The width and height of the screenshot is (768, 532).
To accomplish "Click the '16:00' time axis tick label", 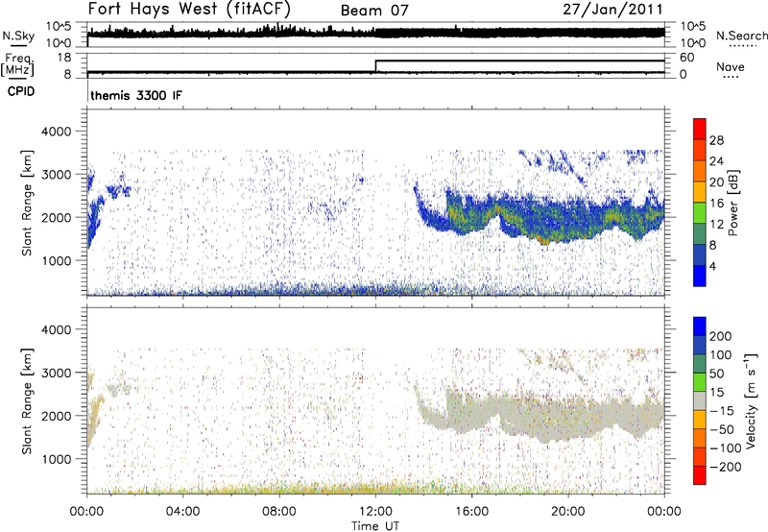I will pyautogui.click(x=471, y=512).
